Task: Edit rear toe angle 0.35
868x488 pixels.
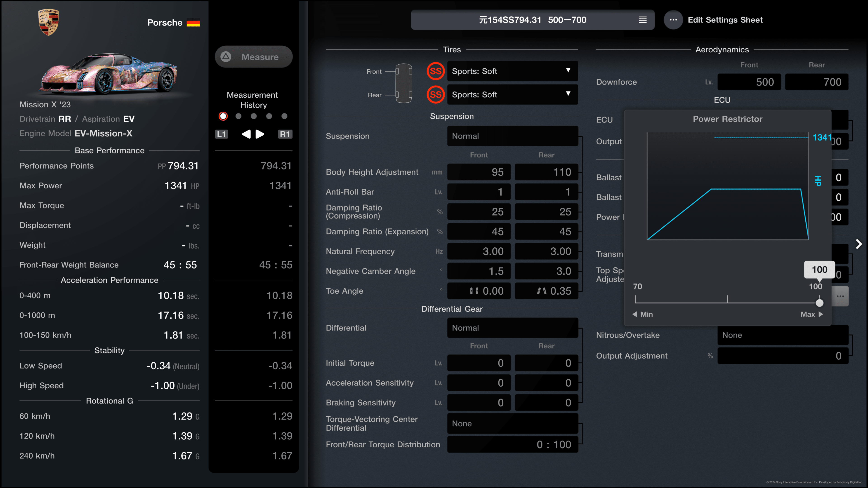Action: point(546,291)
